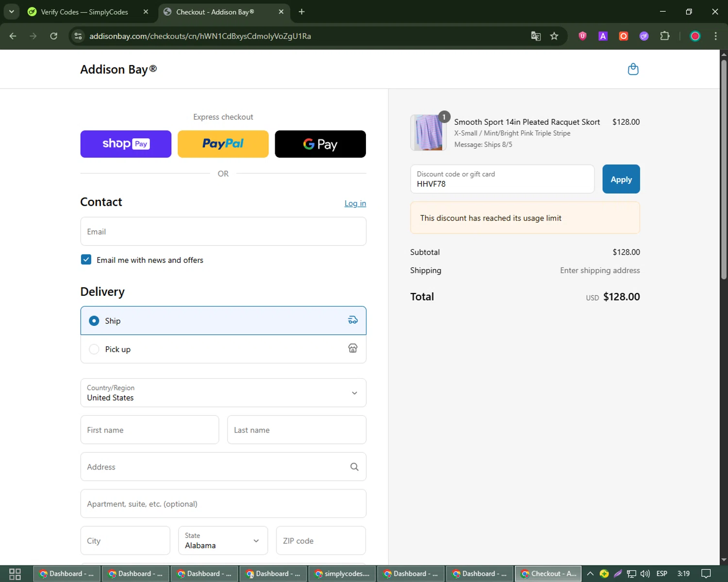Bookmark this page with the star icon
Viewport: 728px width, 582px height.
[x=554, y=36]
